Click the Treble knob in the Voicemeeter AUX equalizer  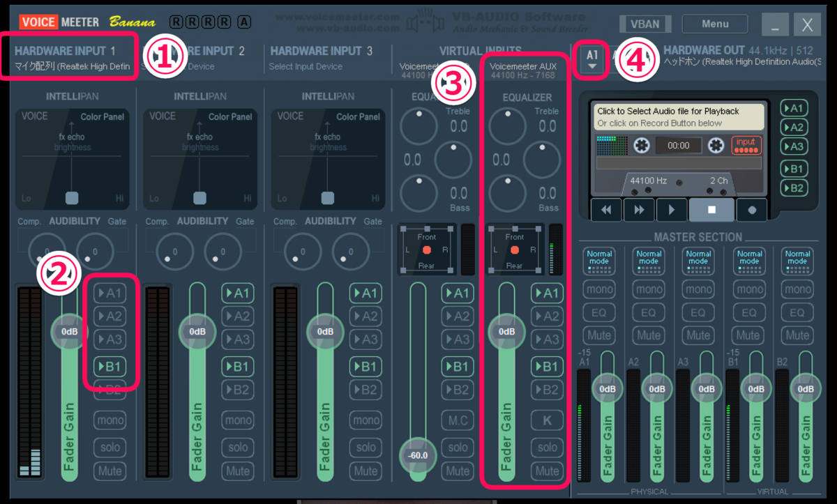pos(507,125)
